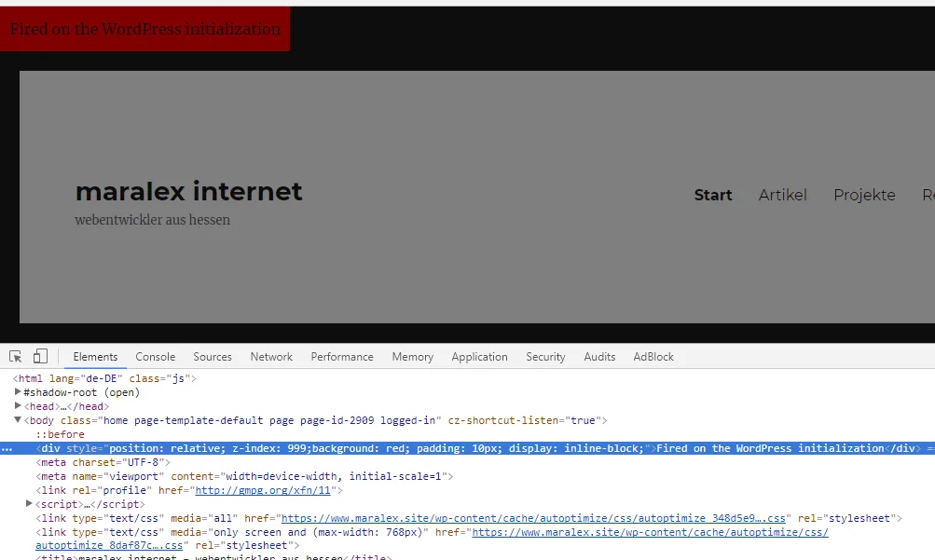Screen dimensions: 935x560
Task: Toggle the device toolbar icon
Action: point(40,356)
